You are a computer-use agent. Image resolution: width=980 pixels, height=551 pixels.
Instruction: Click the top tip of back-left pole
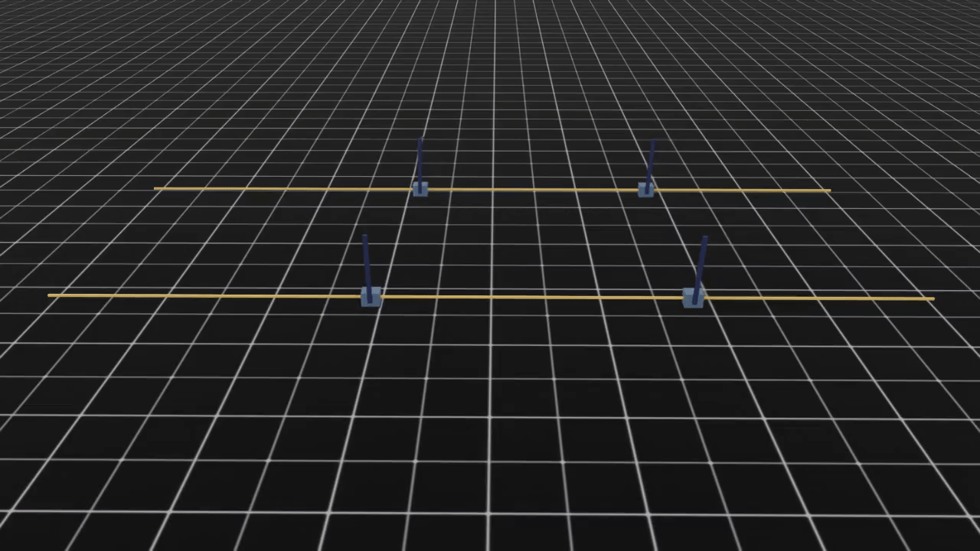pyautogui.click(x=419, y=139)
